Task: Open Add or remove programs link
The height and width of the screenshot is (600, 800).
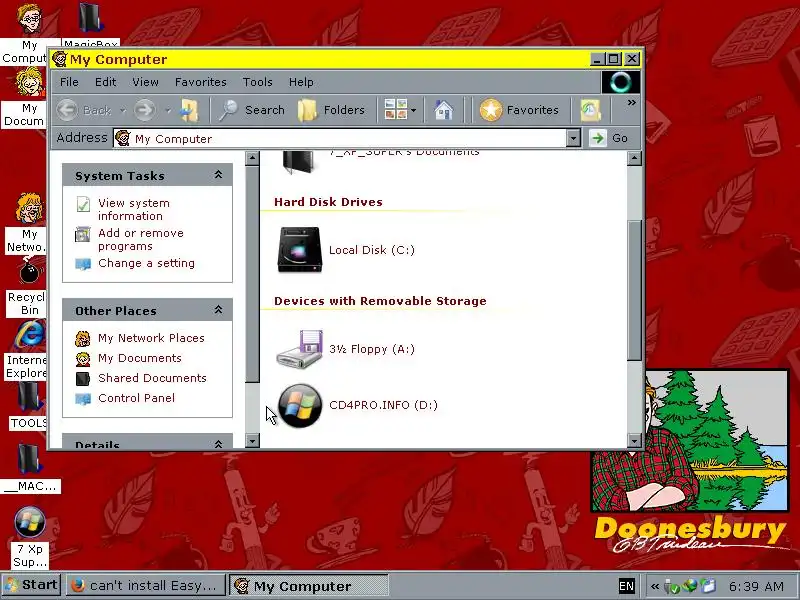Action: (141, 240)
